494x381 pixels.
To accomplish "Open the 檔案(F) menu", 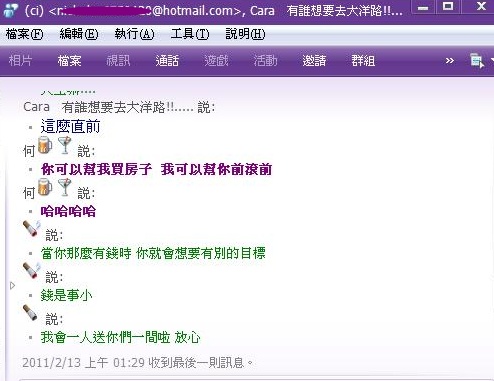I will coord(25,34).
